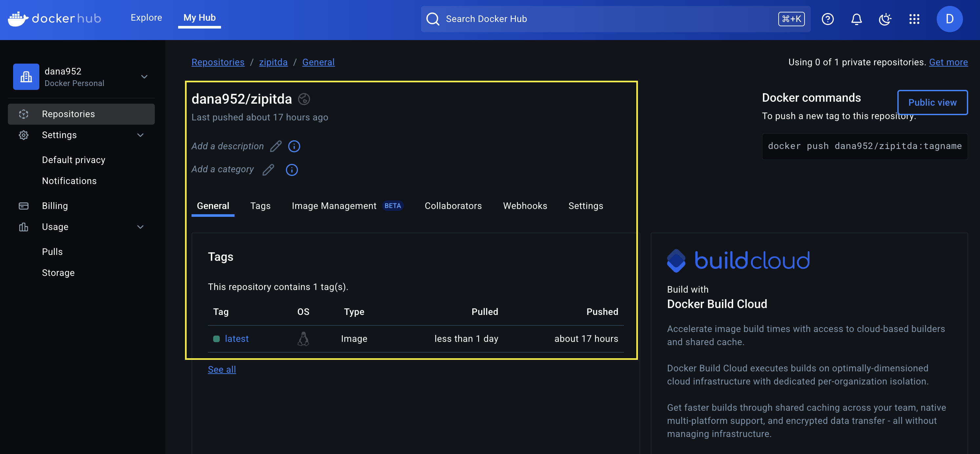
Task: Open the account avatar menu
Action: click(949, 19)
